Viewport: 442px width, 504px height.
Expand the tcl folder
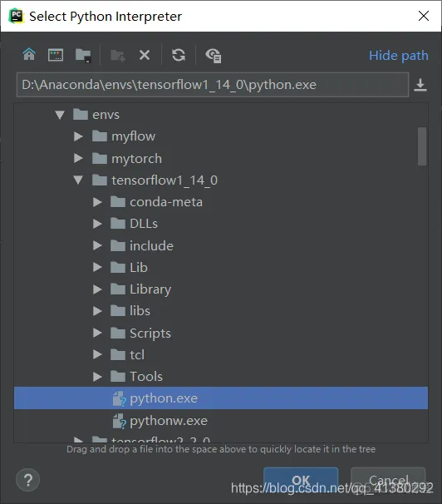coord(97,354)
